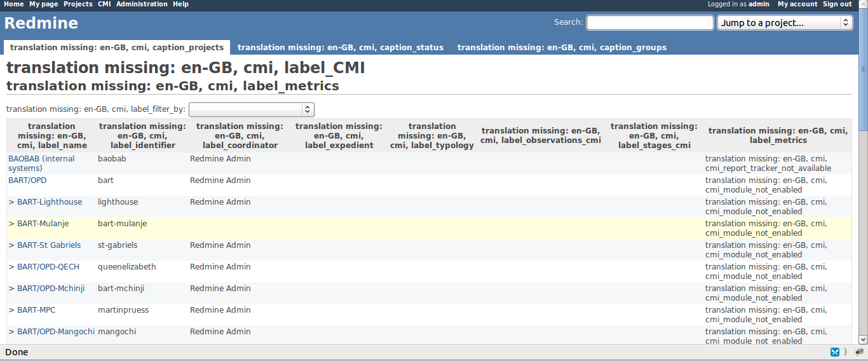
Task: Open Projects in the top menu
Action: [78, 4]
